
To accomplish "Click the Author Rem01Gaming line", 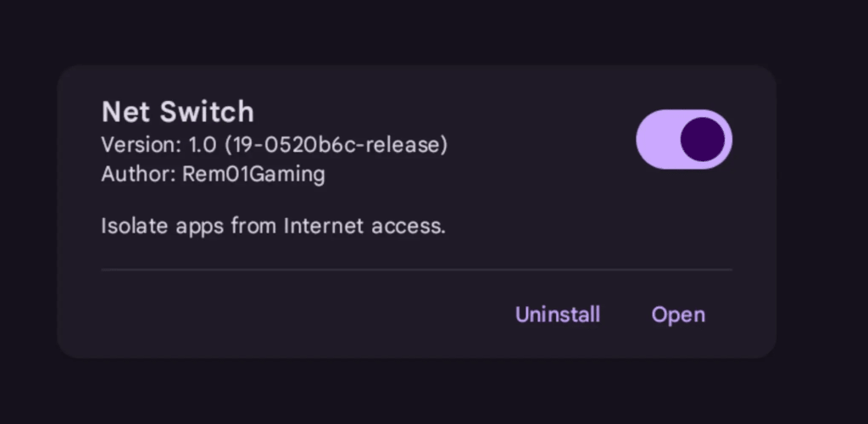I will coord(213,175).
